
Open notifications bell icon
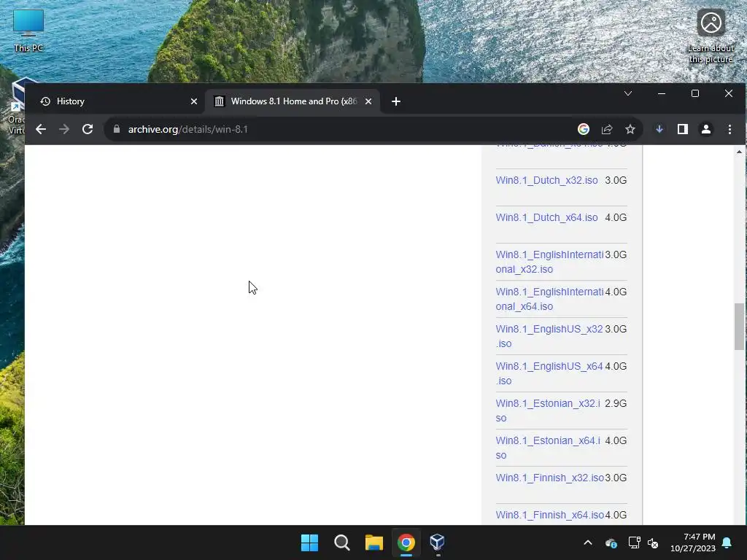point(727,542)
